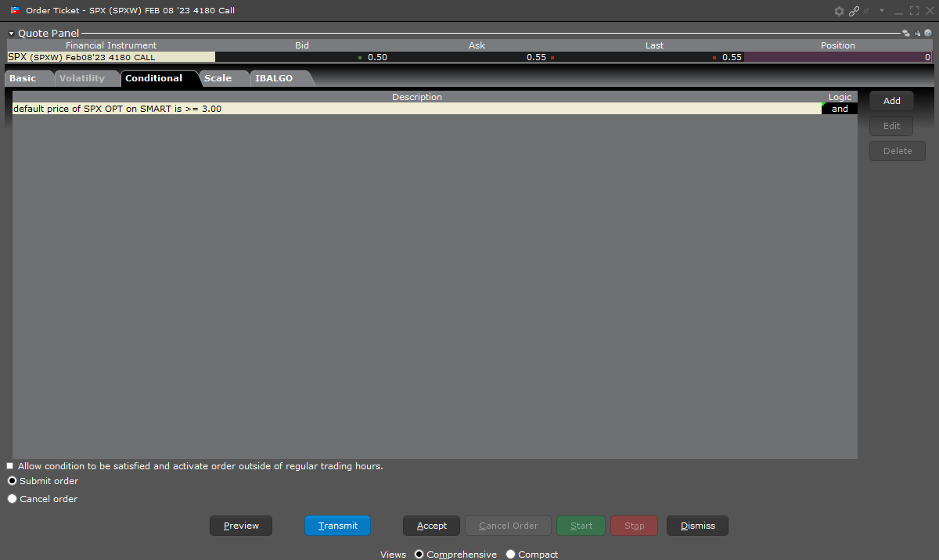The width and height of the screenshot is (939, 560).
Task: Maximize the Order Ticket window
Action: [x=914, y=11]
